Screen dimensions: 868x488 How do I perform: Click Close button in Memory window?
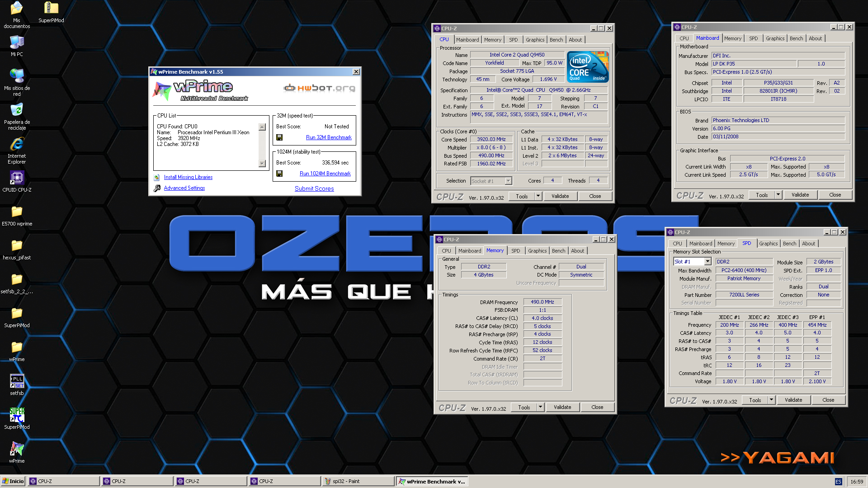(597, 407)
